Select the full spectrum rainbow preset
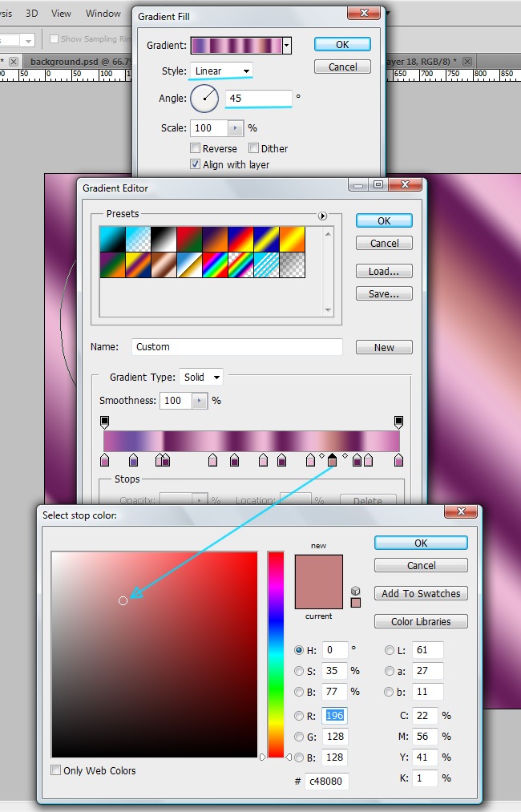The height and width of the screenshot is (812, 521). tap(215, 265)
